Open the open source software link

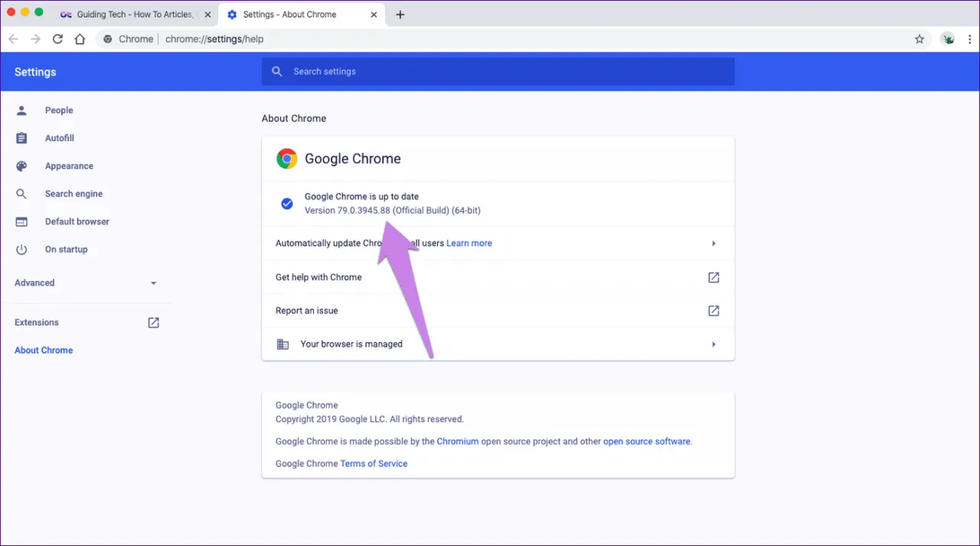[x=647, y=441]
